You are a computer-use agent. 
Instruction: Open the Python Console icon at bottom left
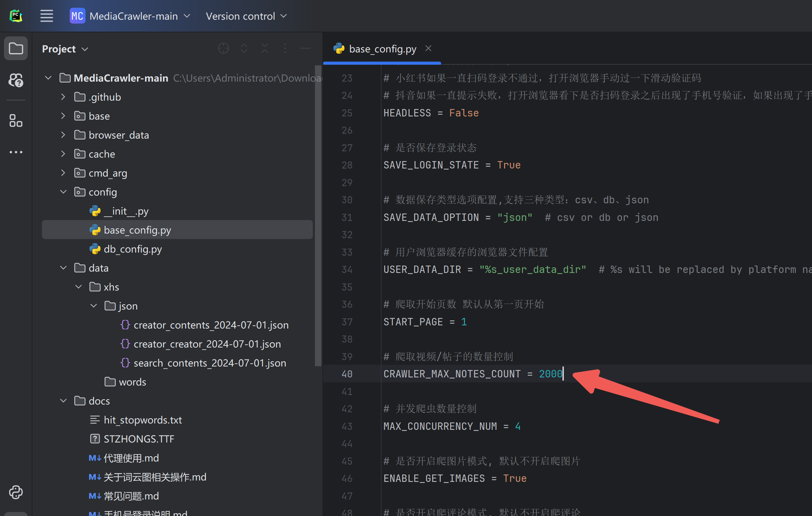16,492
